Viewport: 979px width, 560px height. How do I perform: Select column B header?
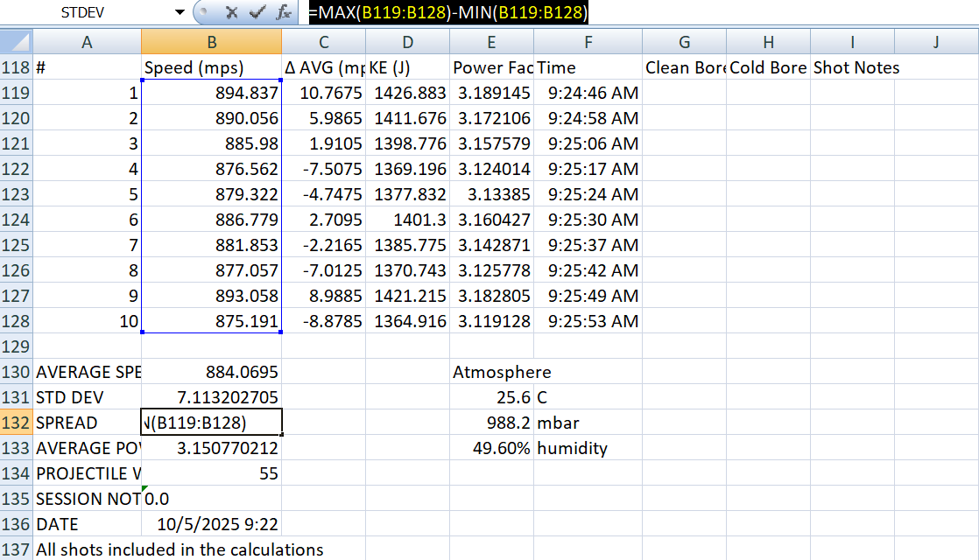(211, 42)
